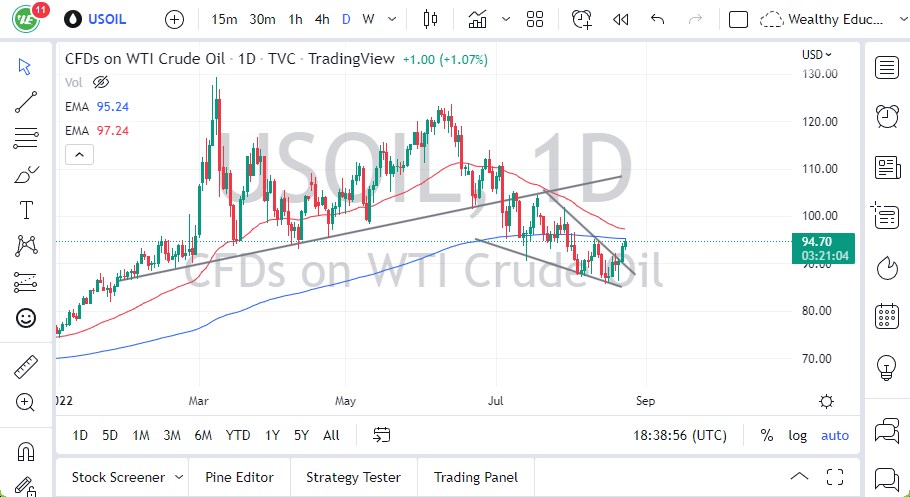Set chart range to YTD
The width and height of the screenshot is (910, 497).
(238, 435)
